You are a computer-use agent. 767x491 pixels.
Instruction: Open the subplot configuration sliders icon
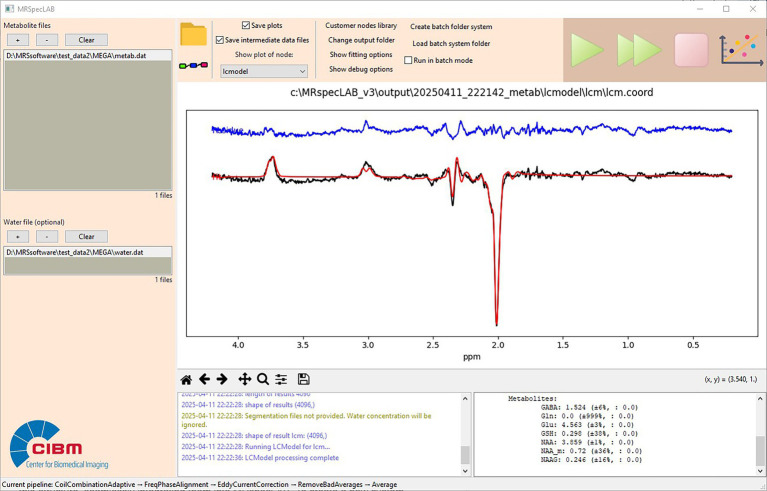click(x=281, y=379)
